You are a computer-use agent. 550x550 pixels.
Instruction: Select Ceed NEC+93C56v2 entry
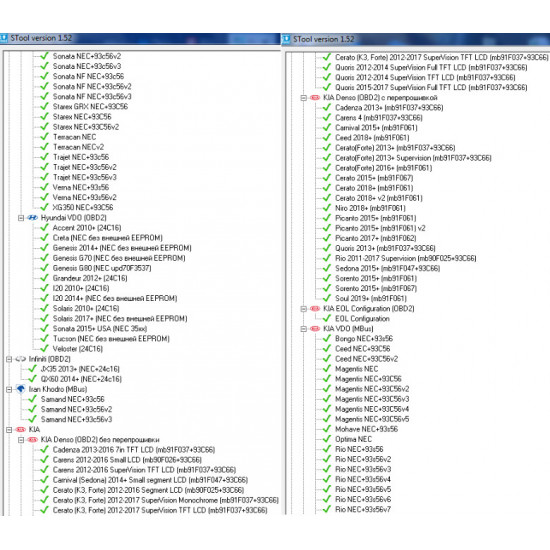367,358
